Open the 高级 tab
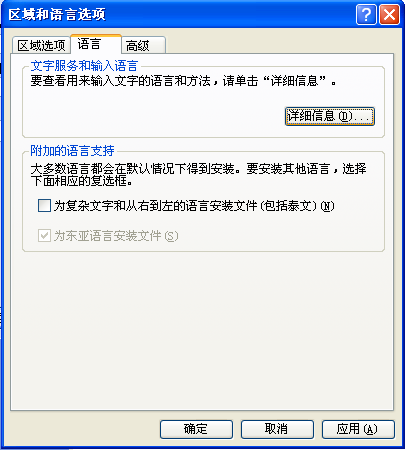The image size is (407, 450). 143,45
